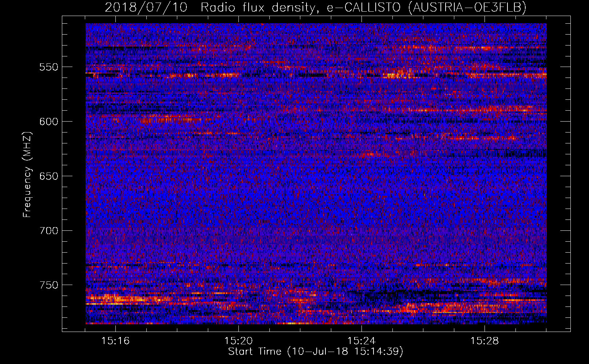Image resolution: width=589 pixels, height=364 pixels.
Task: Click the 15:28 time tick label
Action: [x=485, y=341]
